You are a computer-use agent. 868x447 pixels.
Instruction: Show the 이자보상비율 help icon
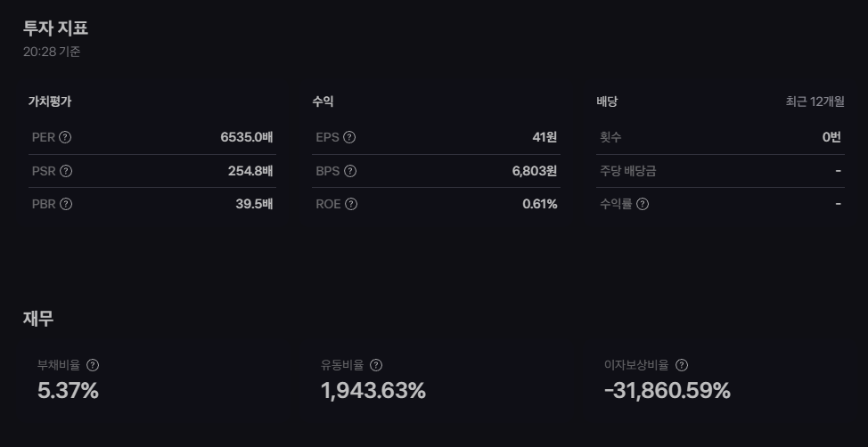point(682,365)
